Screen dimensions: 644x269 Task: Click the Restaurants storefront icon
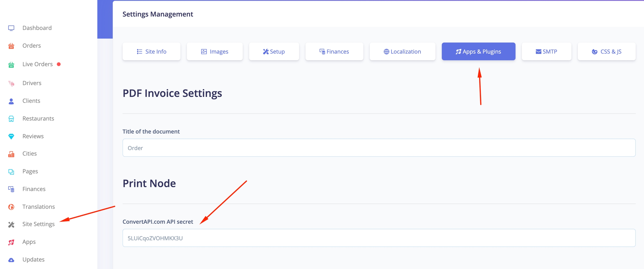tap(11, 119)
